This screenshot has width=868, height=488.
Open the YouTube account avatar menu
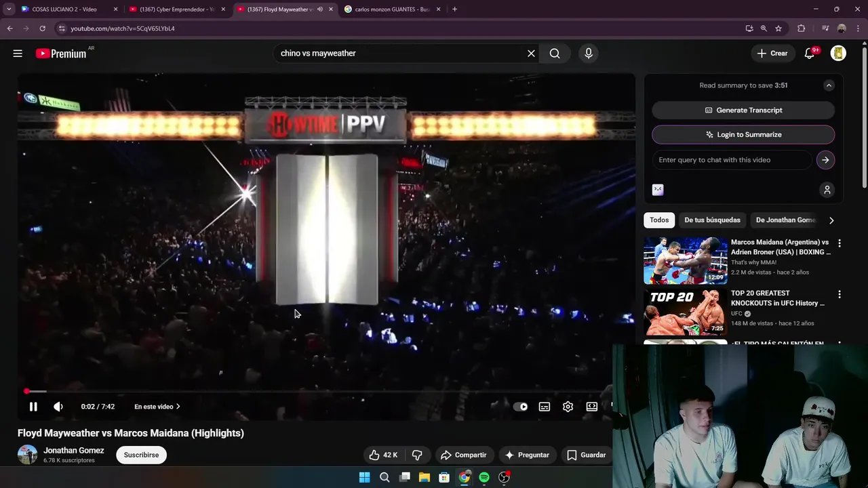(x=838, y=54)
